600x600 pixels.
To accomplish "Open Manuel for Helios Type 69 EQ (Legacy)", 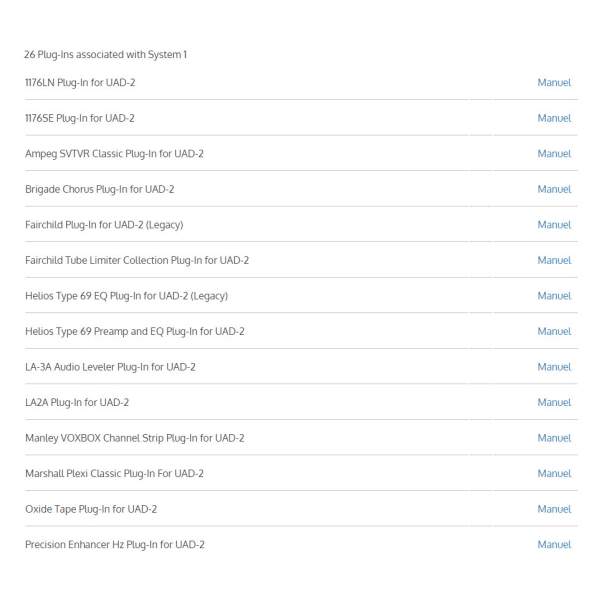I will [554, 296].
